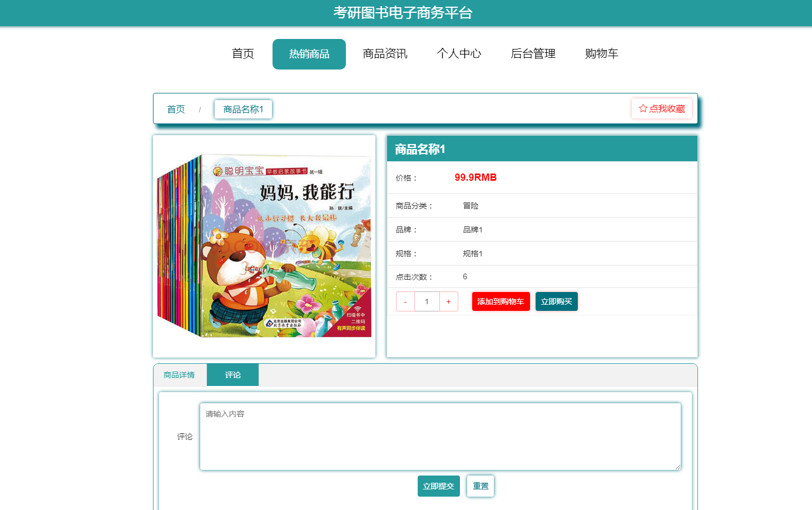Click the 点击次数： label
Screen dimensions: 812x510
pyautogui.click(x=414, y=277)
